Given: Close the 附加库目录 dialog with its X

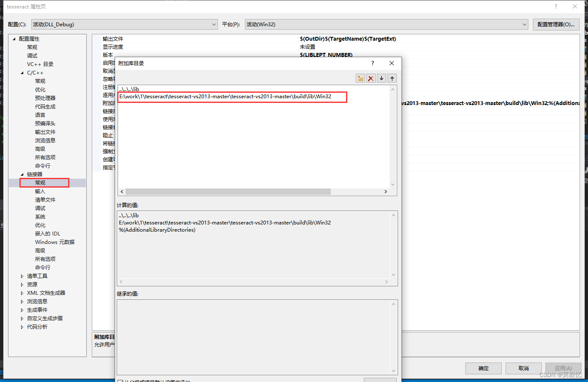Looking at the screenshot, I should coord(391,63).
